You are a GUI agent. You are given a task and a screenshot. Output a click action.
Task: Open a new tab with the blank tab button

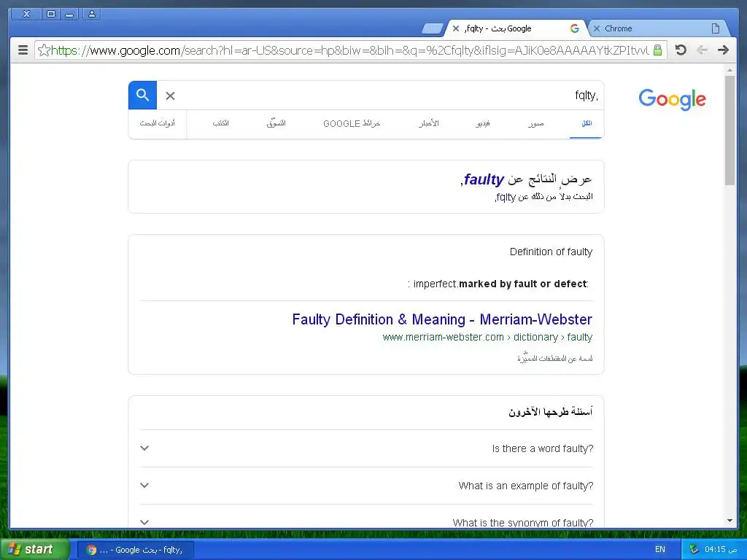click(x=432, y=29)
